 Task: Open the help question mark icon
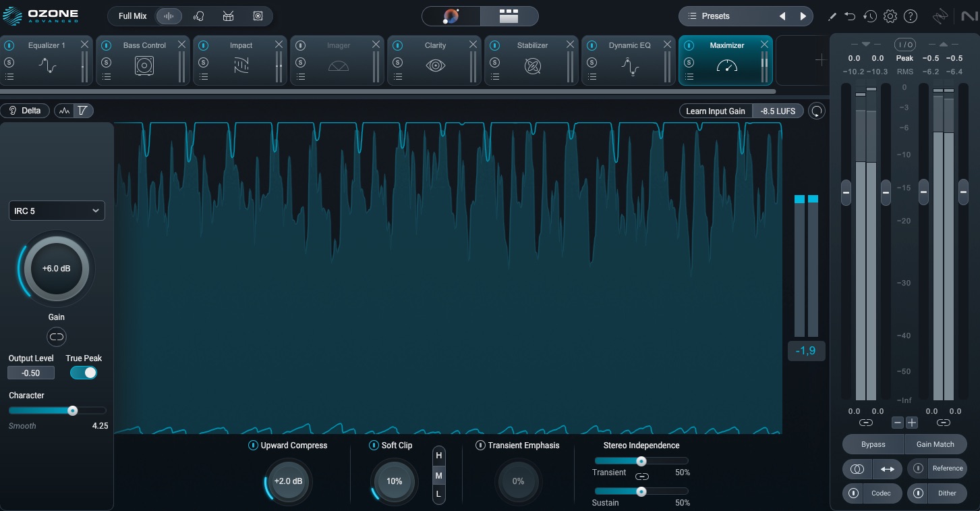click(x=910, y=16)
